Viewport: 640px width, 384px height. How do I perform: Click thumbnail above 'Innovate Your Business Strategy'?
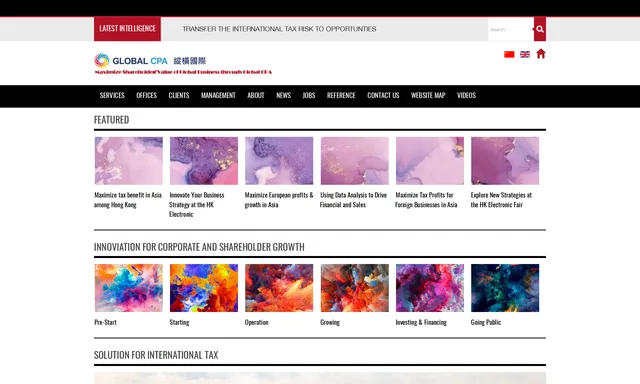(x=204, y=161)
